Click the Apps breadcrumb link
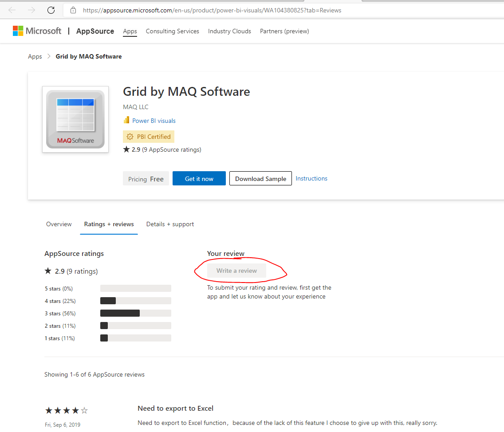The height and width of the screenshot is (432, 504). coord(35,57)
